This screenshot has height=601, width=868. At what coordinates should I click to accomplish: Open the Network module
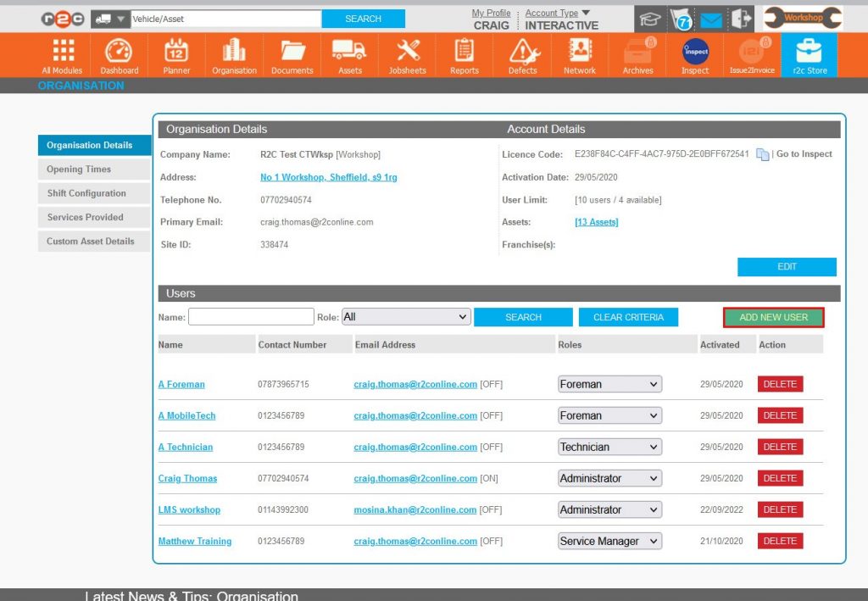579,54
